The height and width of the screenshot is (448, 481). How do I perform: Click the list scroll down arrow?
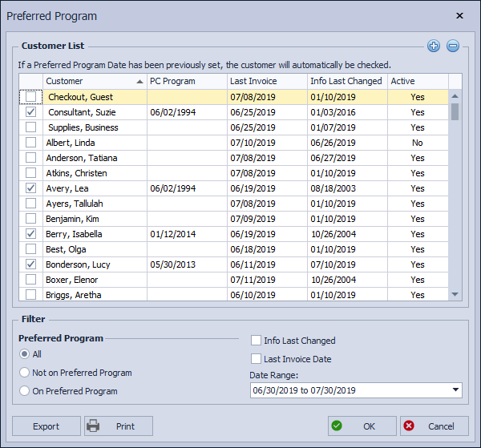(x=455, y=294)
